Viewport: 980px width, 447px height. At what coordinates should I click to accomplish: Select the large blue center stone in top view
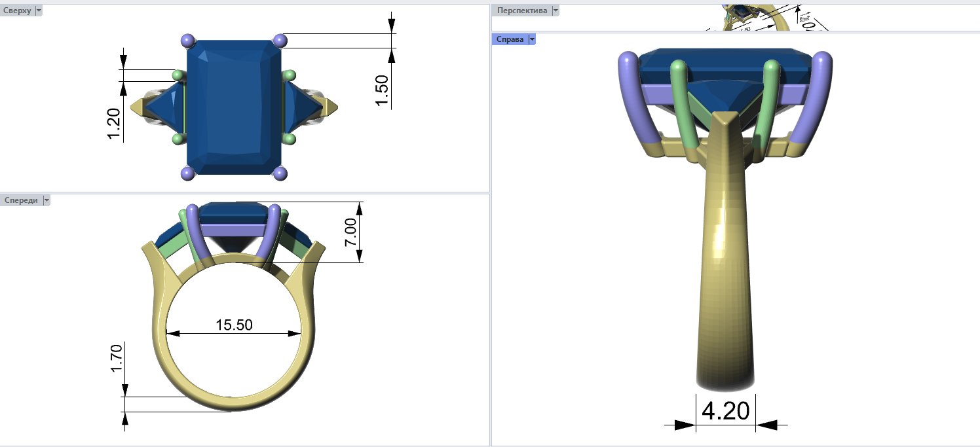pyautogui.click(x=234, y=108)
